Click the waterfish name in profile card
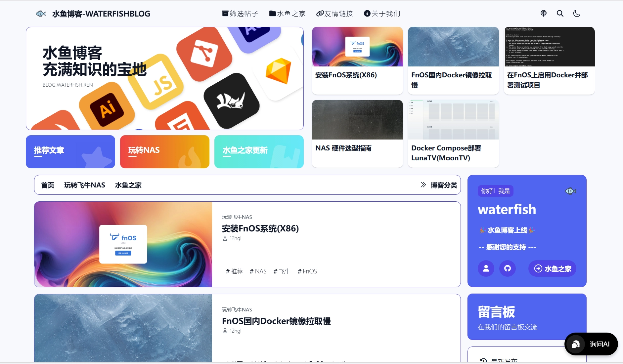This screenshot has width=623, height=364. click(x=507, y=209)
